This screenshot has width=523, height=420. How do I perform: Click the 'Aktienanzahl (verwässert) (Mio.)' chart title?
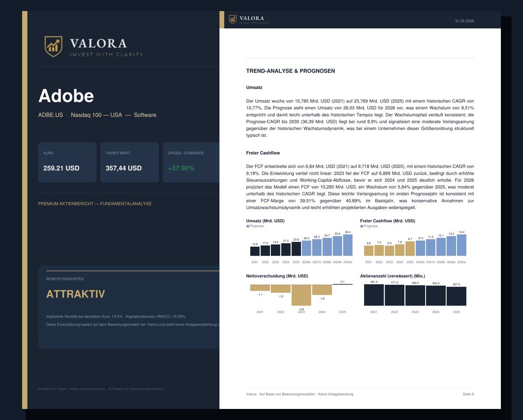pos(392,276)
